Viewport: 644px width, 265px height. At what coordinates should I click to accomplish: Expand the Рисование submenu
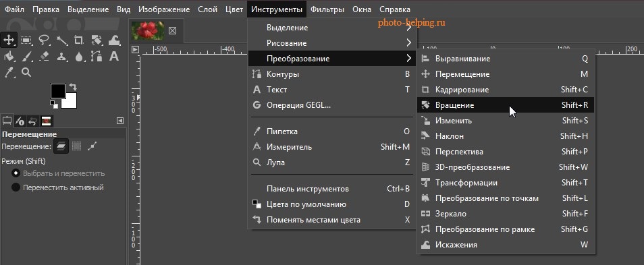[332, 42]
